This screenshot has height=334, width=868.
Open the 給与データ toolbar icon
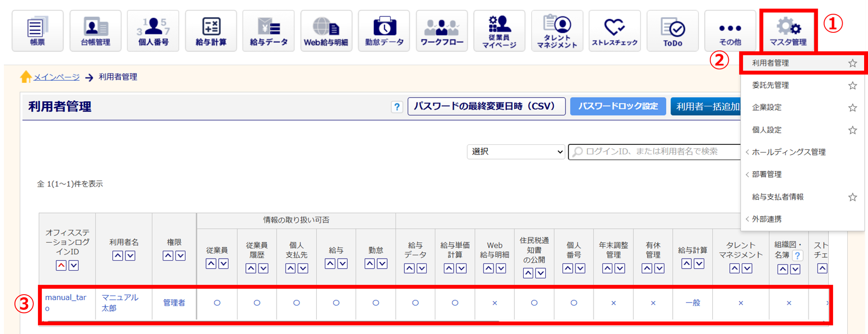(268, 31)
